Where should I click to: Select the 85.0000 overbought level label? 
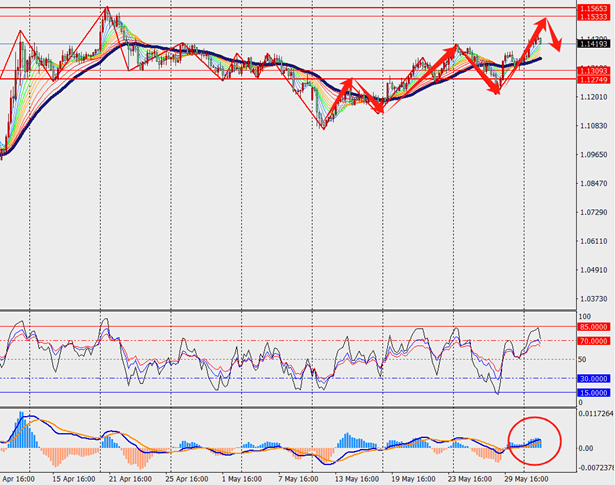click(x=593, y=327)
